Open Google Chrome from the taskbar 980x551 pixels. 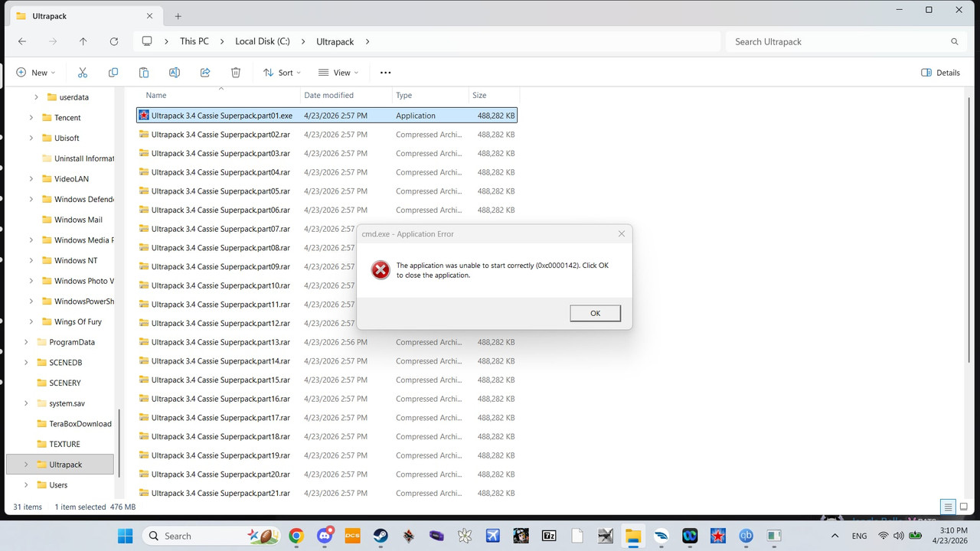point(296,536)
